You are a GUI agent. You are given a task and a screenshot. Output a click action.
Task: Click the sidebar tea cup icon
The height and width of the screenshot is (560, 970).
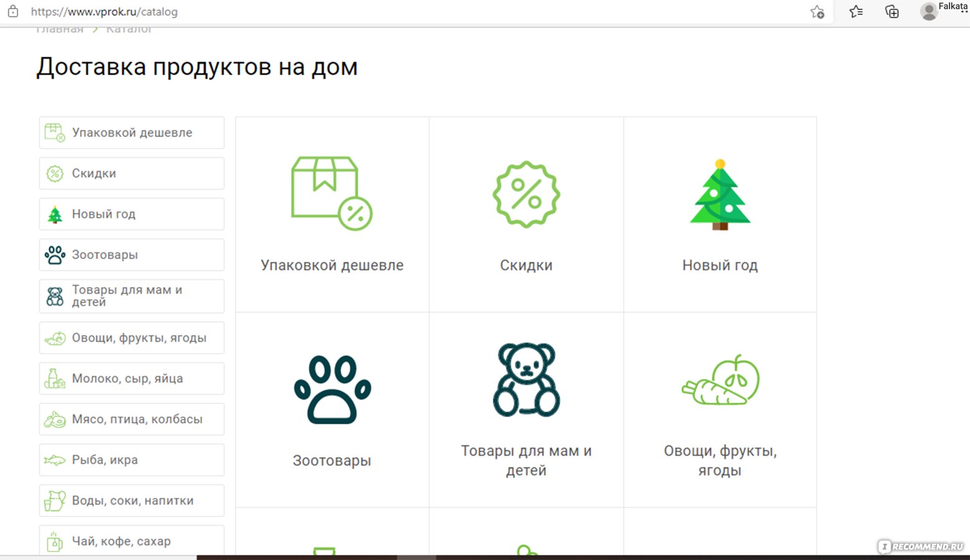pyautogui.click(x=55, y=541)
